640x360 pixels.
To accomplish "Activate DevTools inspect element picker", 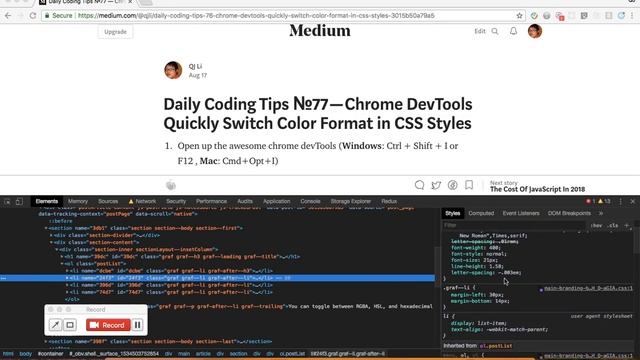I will [7, 201].
